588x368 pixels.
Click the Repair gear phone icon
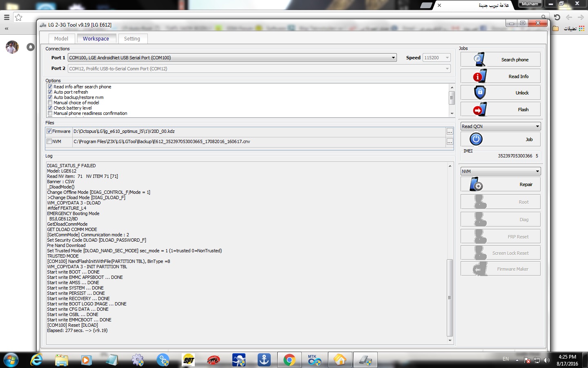tap(477, 184)
